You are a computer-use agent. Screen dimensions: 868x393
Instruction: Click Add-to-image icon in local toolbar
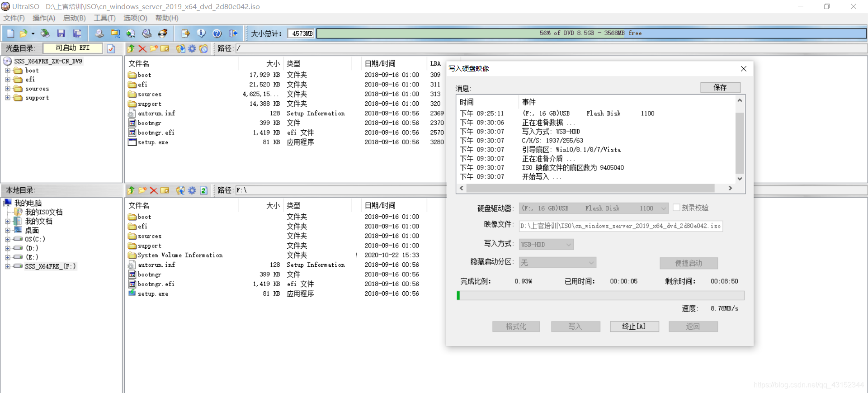(x=180, y=190)
